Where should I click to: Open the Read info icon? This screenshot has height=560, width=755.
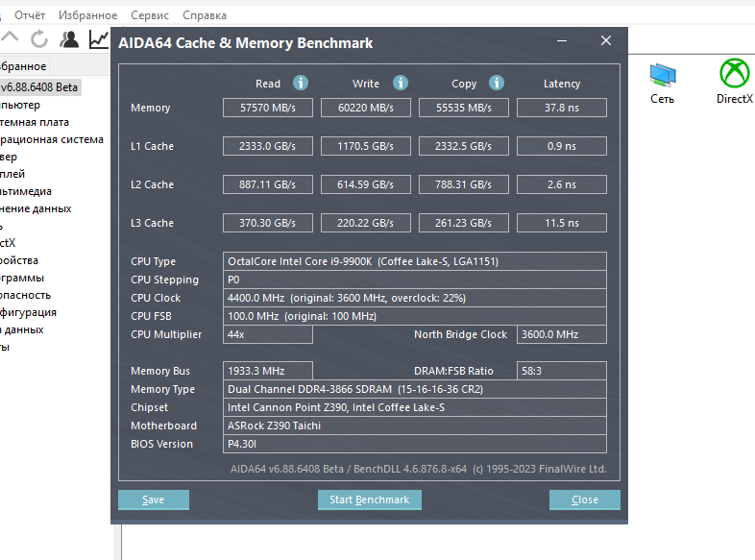[x=301, y=83]
